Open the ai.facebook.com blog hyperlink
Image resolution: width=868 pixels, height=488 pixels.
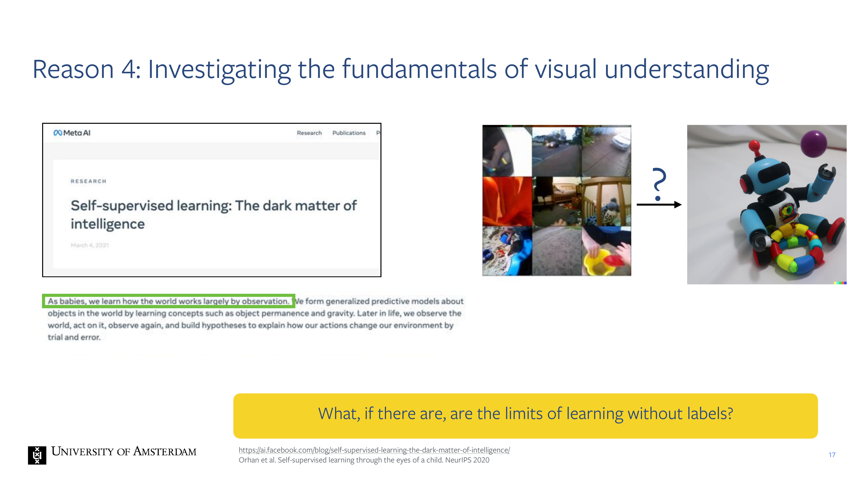click(374, 450)
